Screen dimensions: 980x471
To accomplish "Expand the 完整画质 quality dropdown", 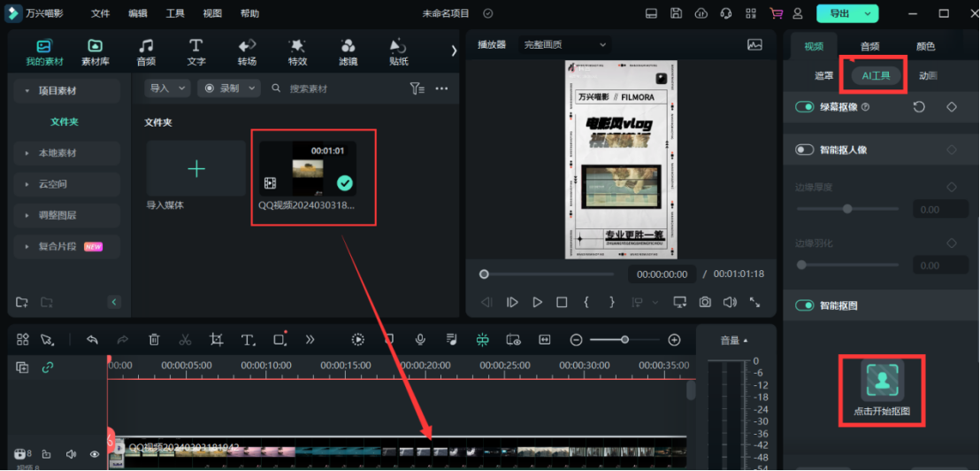I will (x=565, y=44).
